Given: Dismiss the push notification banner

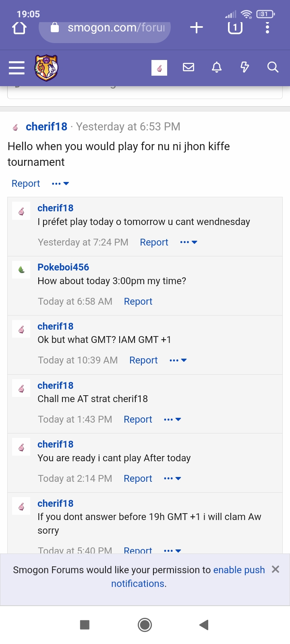Looking at the screenshot, I should (x=275, y=569).
